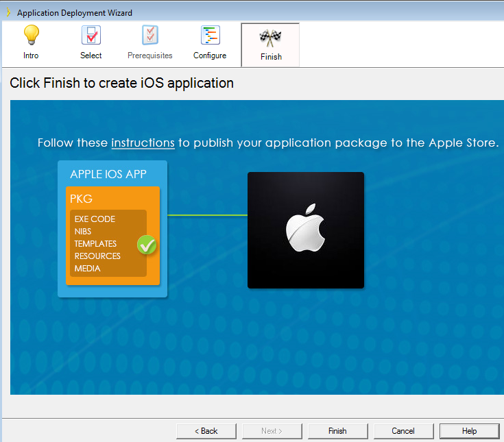
Task: Select the Finish tab label
Action: tap(271, 57)
